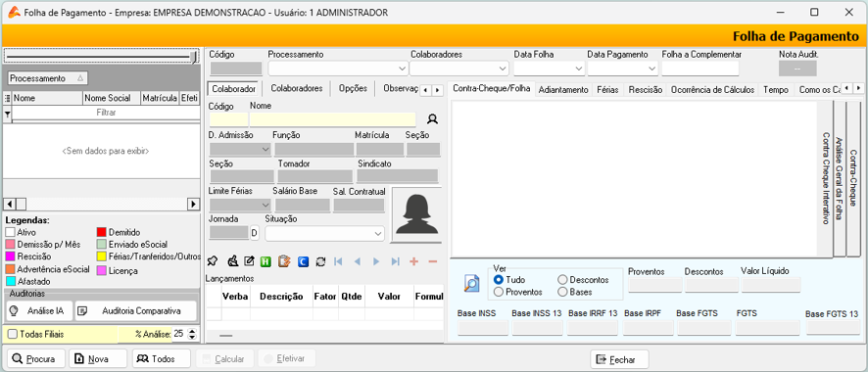Viewport: 868px width, 372px height.
Task: Click the Nota Audit. button
Action: click(797, 69)
